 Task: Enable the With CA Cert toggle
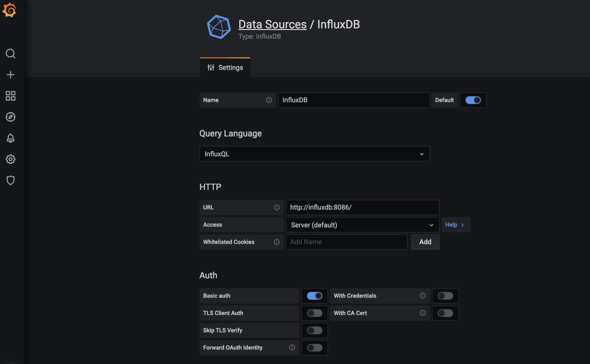tap(445, 313)
